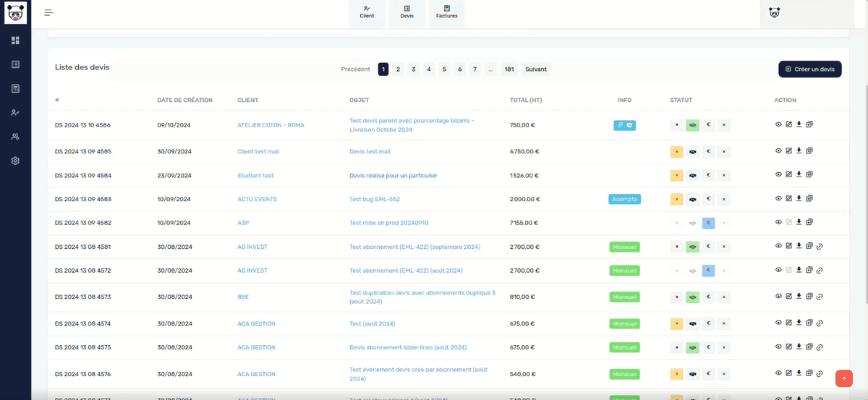The image size is (868, 400).
Task: Click the TOTAL (HT) column header
Action: click(x=526, y=100)
